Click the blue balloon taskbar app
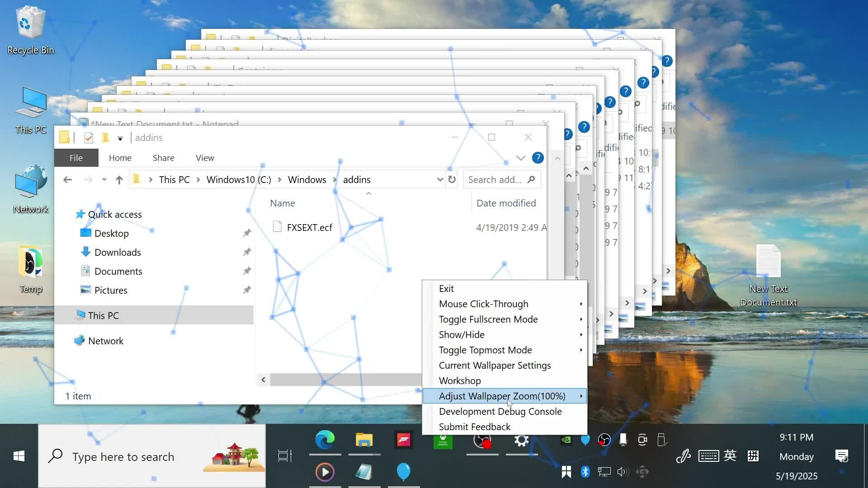868x488 pixels. [403, 472]
